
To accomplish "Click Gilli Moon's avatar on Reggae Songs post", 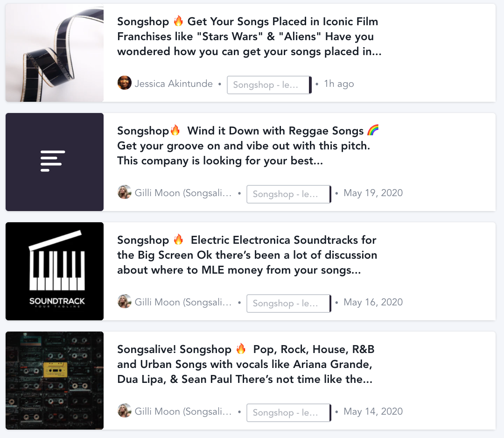I will [125, 192].
